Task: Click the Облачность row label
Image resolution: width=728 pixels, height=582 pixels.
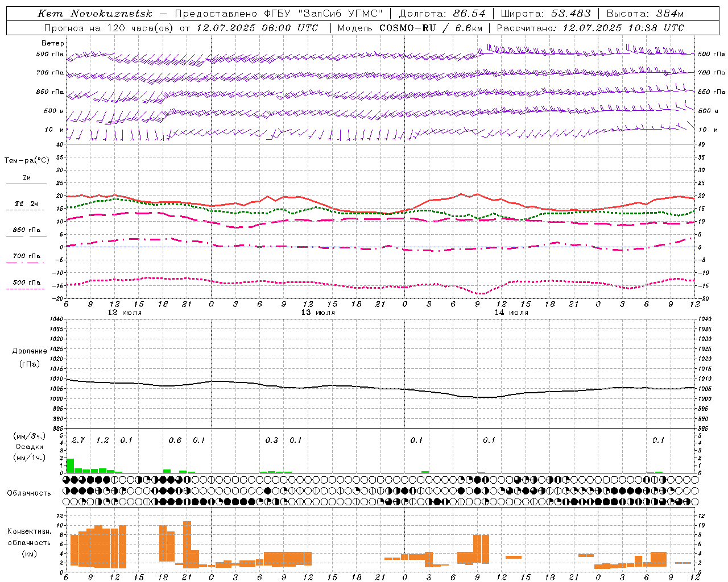Action: (x=29, y=493)
